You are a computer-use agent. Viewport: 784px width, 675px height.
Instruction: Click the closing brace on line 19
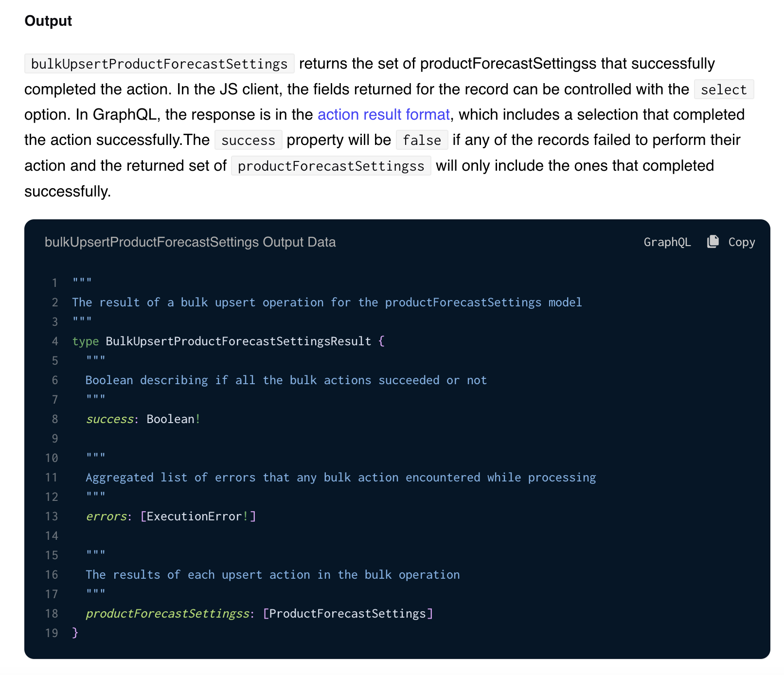pos(75,632)
